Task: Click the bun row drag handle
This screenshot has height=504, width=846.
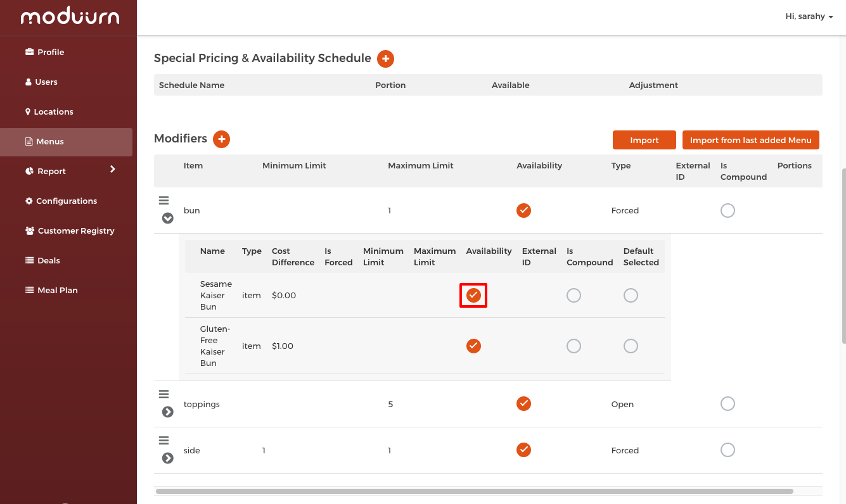Action: tap(163, 201)
